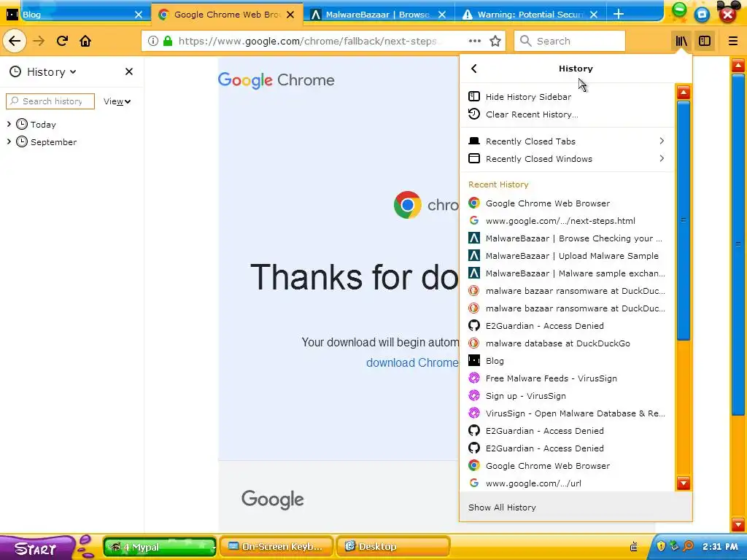Click the green padlock security icon
Viewport: 747px width, 560px height.
(x=167, y=41)
